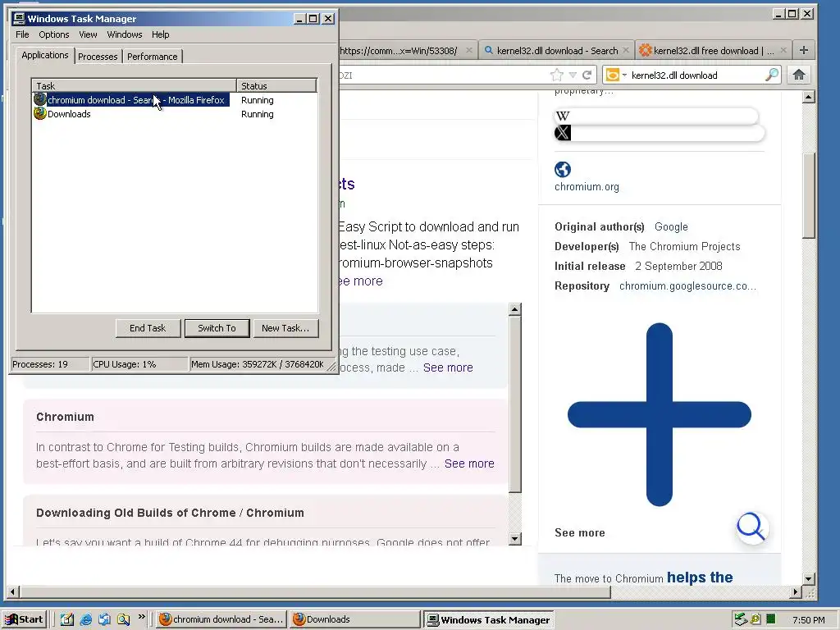Click the End Task button
The image size is (840, 630).
click(x=148, y=328)
